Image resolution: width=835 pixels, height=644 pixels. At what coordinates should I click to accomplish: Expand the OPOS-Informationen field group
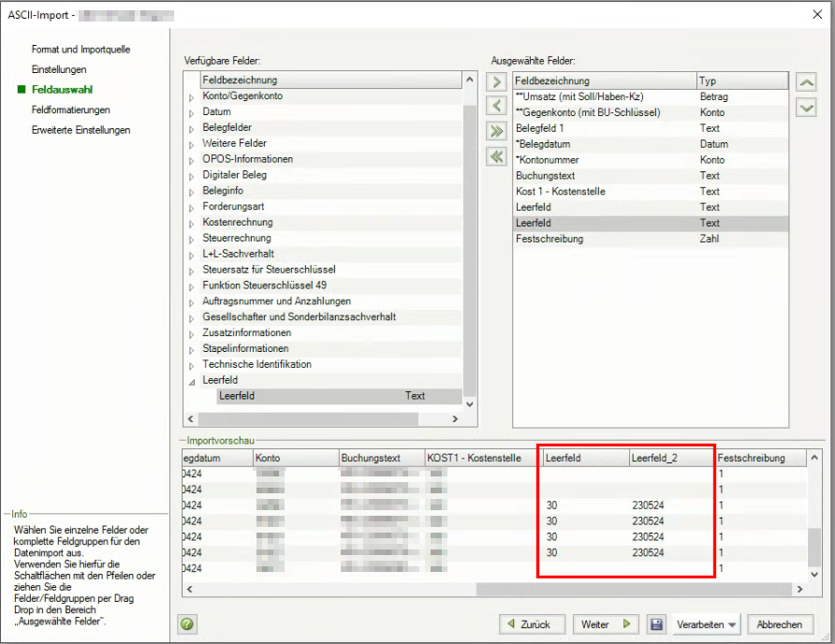[x=193, y=159]
